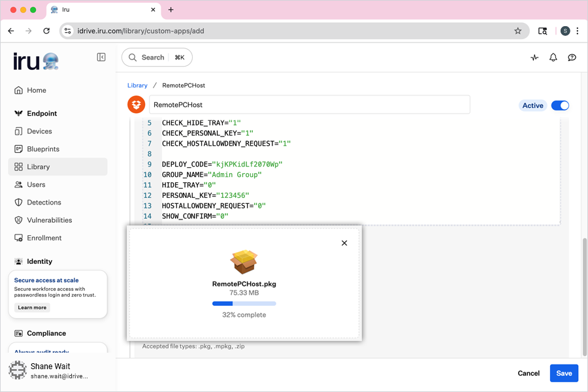Click the RemotePCHost app icon
Viewport: 588px width, 392px height.
(x=136, y=105)
